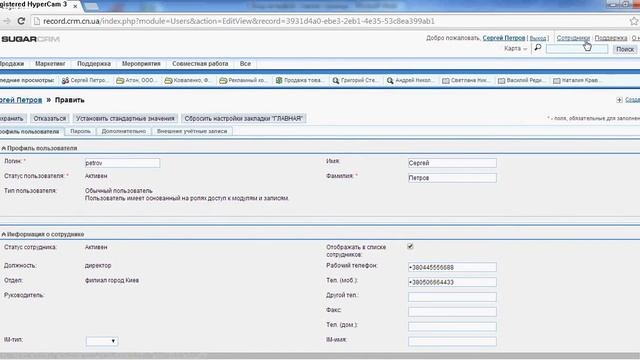Open recent item Рекламный ко...
Image resolution: width=640 pixels, height=360 pixels.
243,80
